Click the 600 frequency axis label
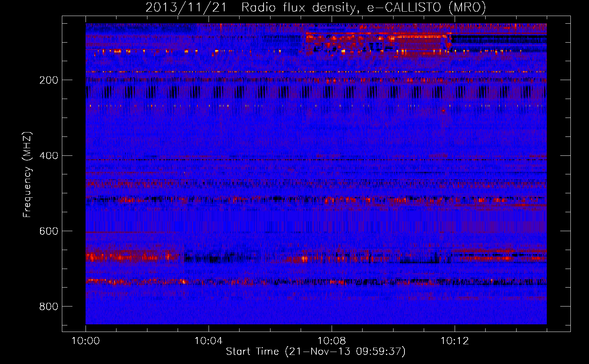 tap(49, 231)
